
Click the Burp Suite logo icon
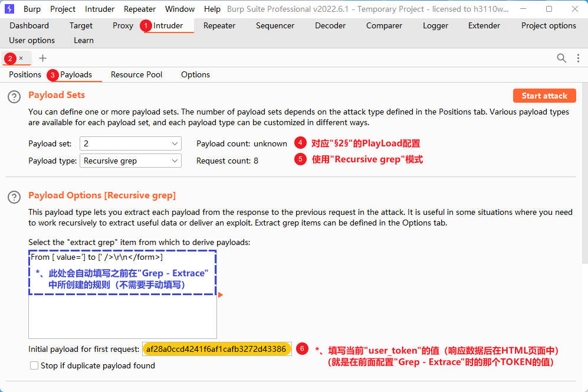[9, 9]
